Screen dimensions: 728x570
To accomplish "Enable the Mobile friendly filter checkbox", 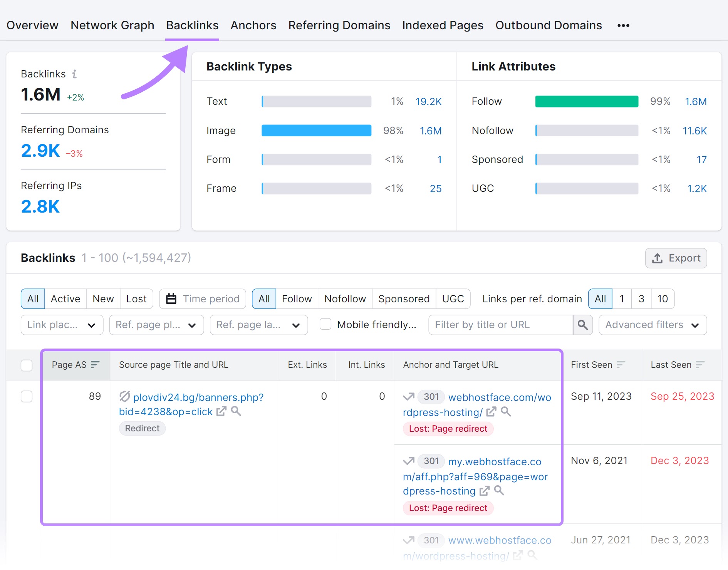I will 325,324.
